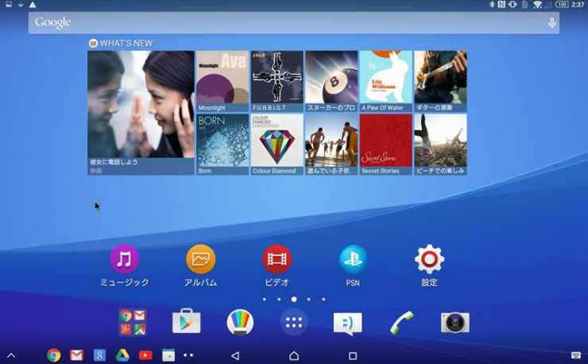Open the Born album tile
Screen dimensions: 588x364
point(222,145)
